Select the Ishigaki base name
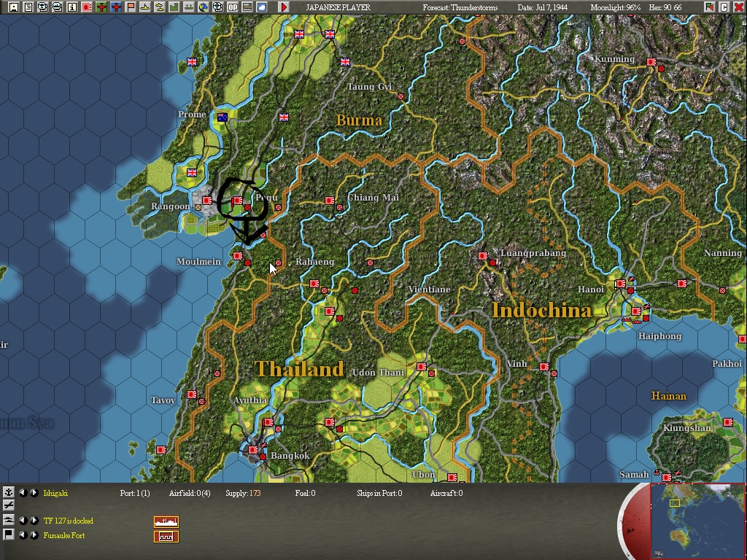Image resolution: width=747 pixels, height=560 pixels. click(x=55, y=494)
